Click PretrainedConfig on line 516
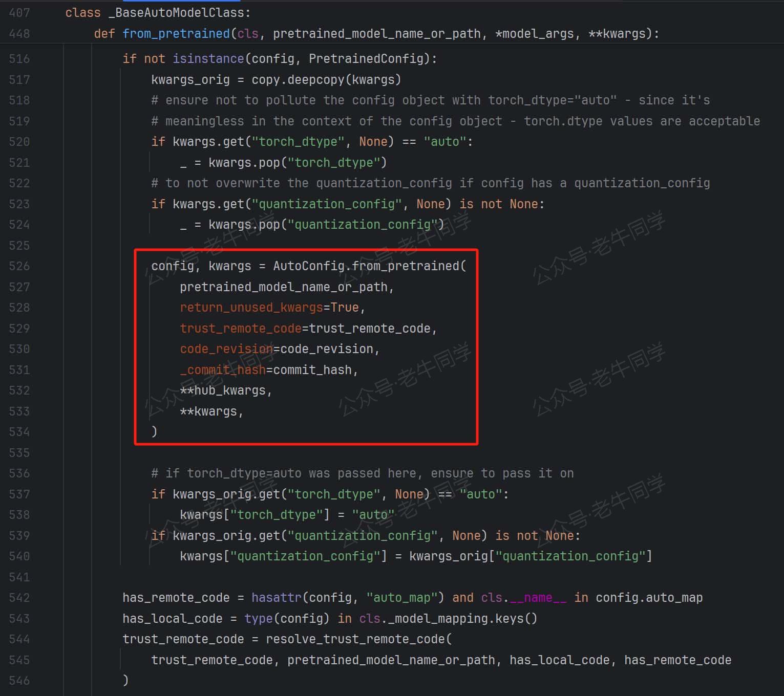 click(x=366, y=59)
